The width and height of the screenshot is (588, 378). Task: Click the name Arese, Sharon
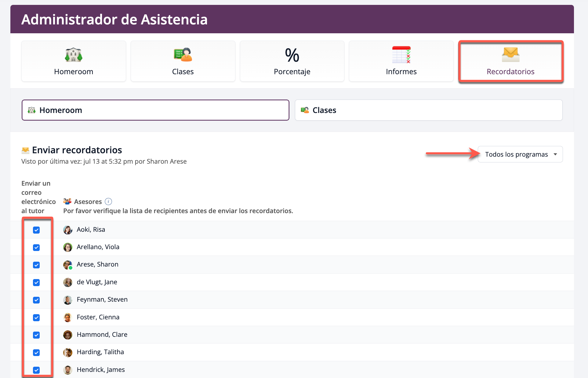[x=97, y=264]
